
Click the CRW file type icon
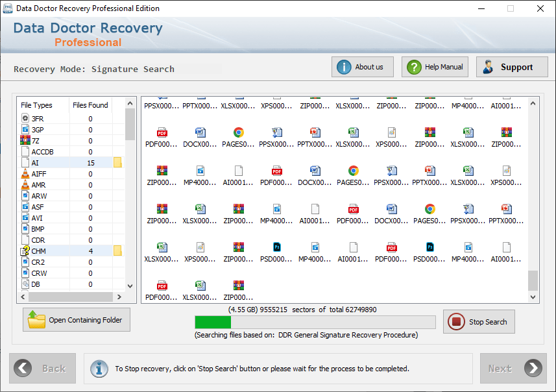(25, 273)
